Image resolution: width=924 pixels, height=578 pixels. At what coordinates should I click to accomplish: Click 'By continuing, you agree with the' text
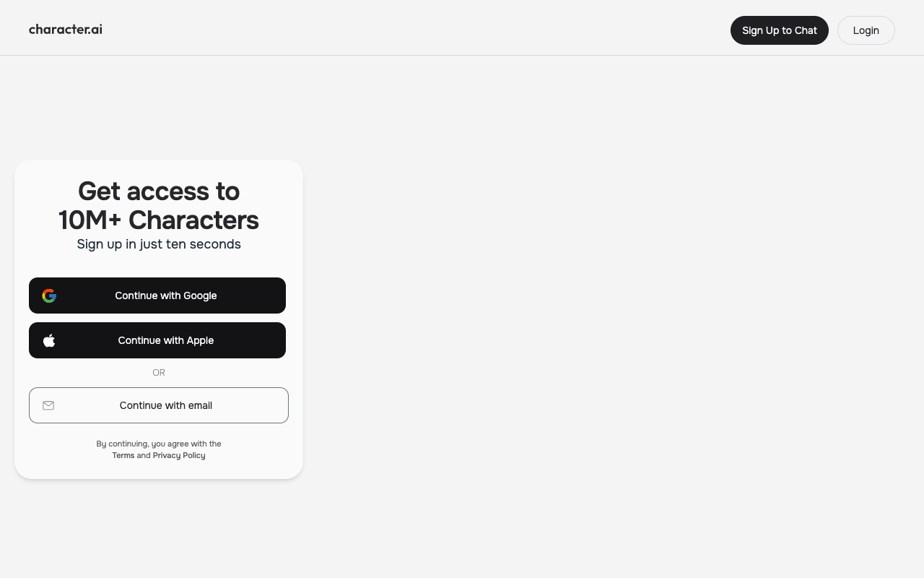[x=159, y=444]
